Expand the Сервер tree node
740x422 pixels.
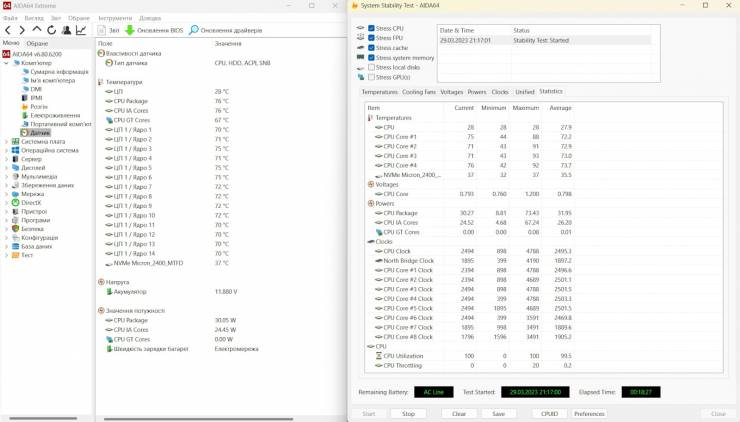coord(7,159)
